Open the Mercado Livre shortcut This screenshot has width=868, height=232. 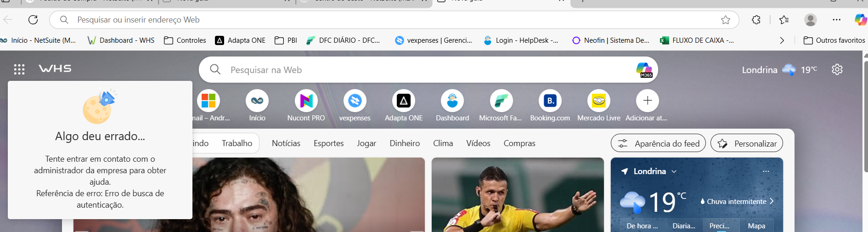coord(598,101)
